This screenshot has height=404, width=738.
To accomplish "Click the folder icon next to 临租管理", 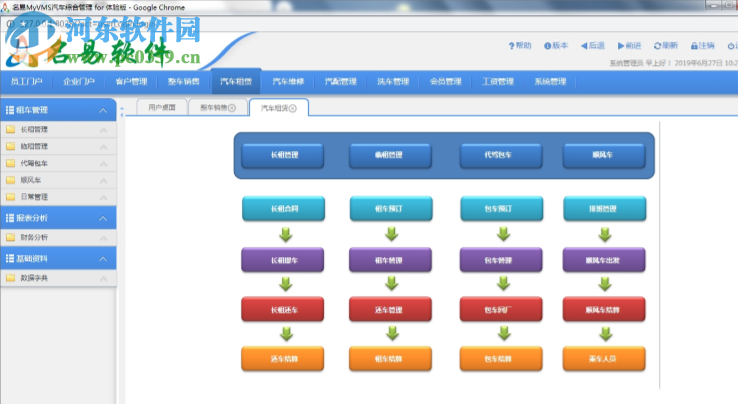I will [x=10, y=146].
